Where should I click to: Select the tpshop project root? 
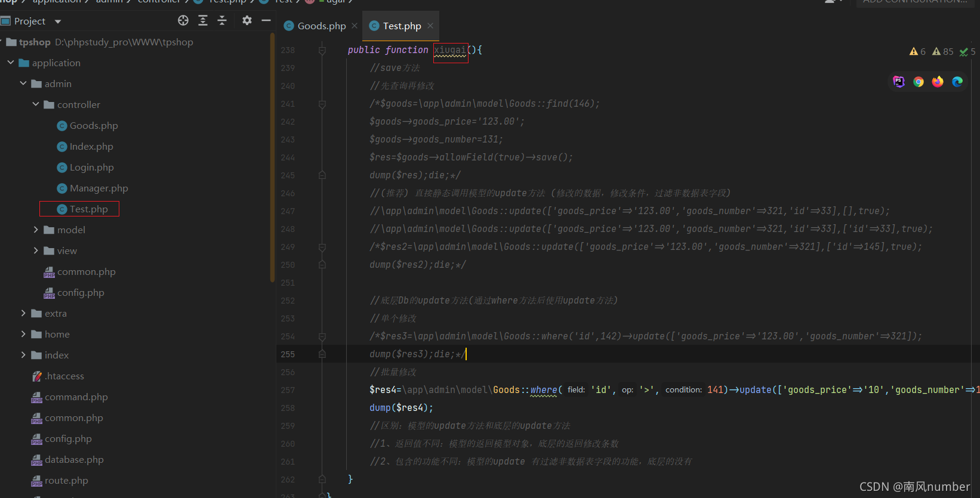pos(35,42)
